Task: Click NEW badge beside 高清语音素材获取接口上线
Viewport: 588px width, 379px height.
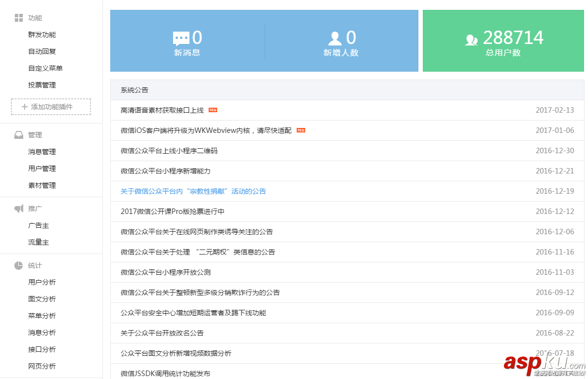Action: coord(213,110)
